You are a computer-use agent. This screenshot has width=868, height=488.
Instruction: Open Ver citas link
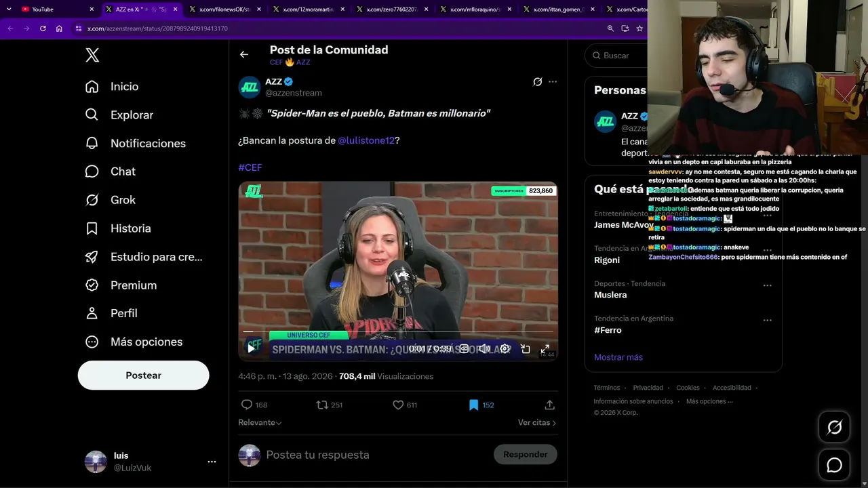537,422
